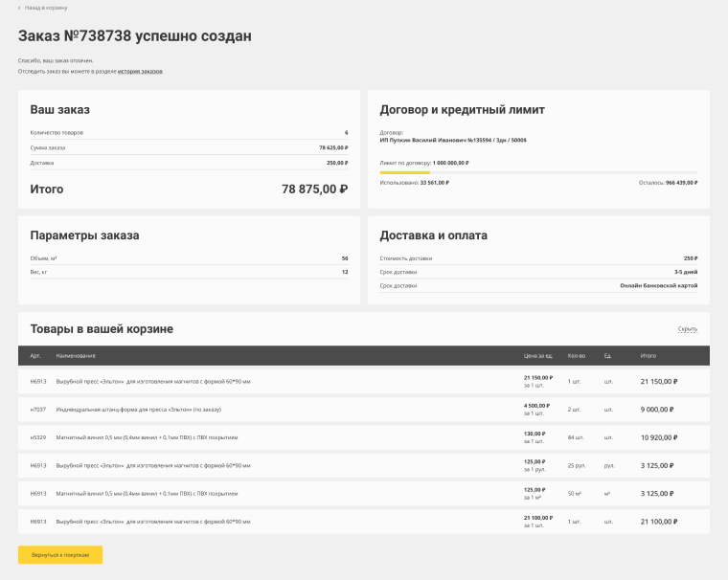Click the first 'Вырубной пресс «Эльтон»' product name
Image resolution: width=728 pixels, height=580 pixels.
coord(153,381)
